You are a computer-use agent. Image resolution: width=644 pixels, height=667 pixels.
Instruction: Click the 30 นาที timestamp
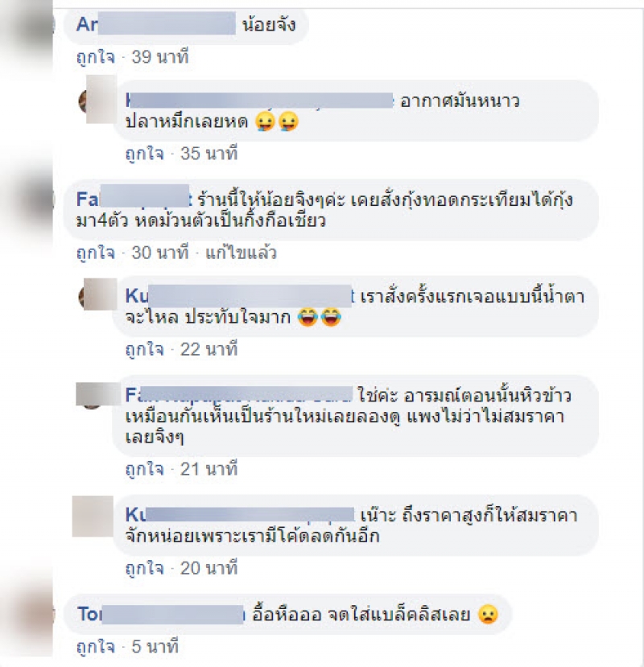tap(160, 253)
